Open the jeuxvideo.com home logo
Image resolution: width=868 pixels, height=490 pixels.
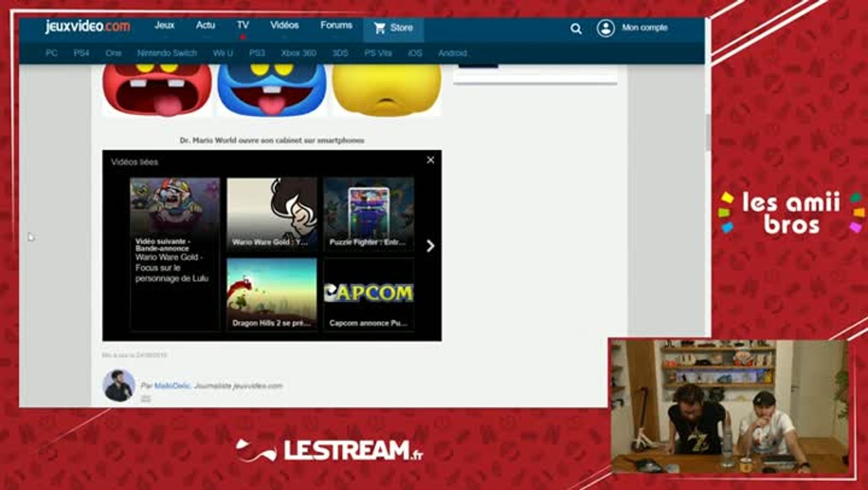click(88, 27)
